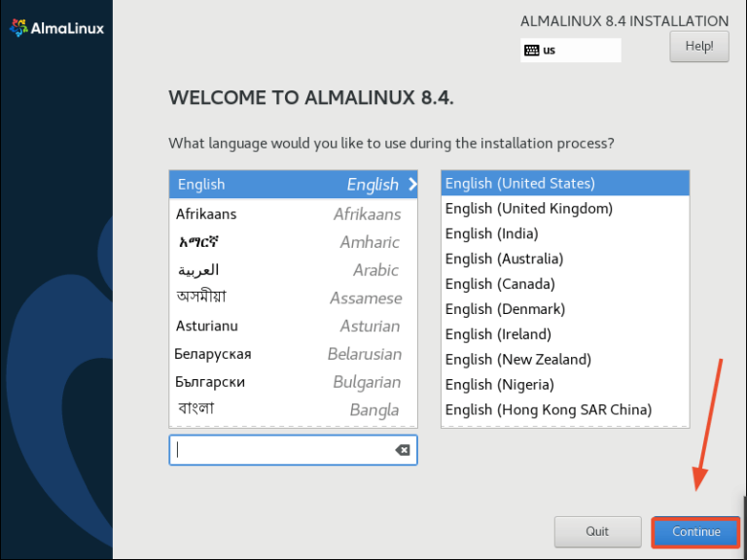The width and height of the screenshot is (747, 560).
Task: Select English (United Kingdom) locale
Action: coord(565,209)
